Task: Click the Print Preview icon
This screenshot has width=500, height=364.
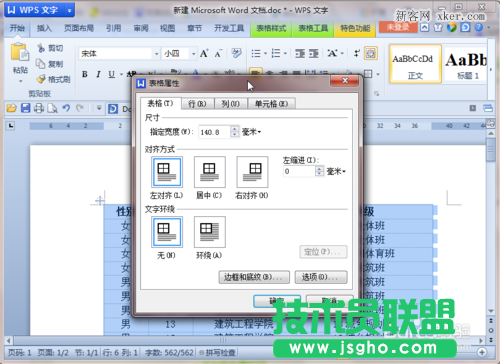Action: [52, 108]
